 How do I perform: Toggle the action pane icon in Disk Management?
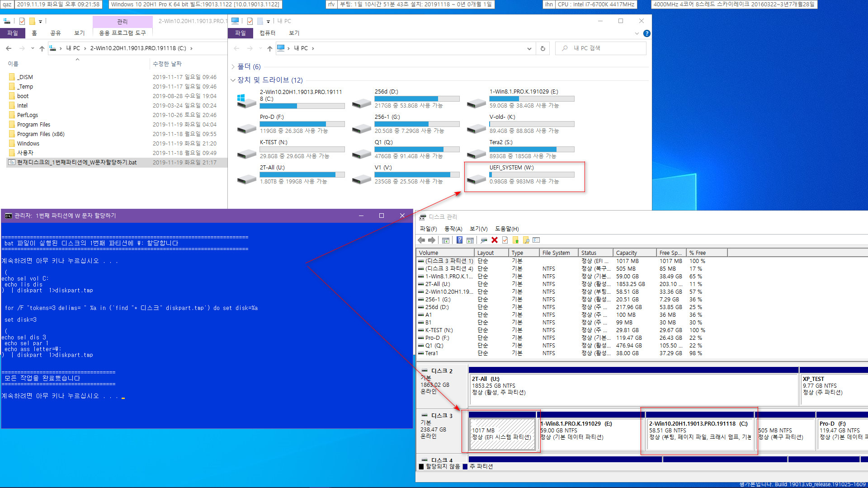[470, 240]
